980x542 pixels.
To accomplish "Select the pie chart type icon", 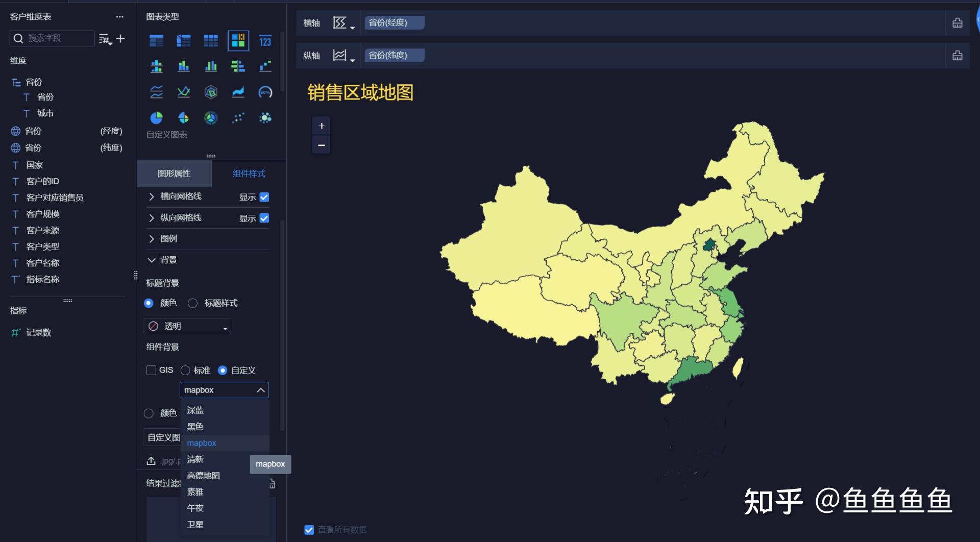I will click(156, 118).
